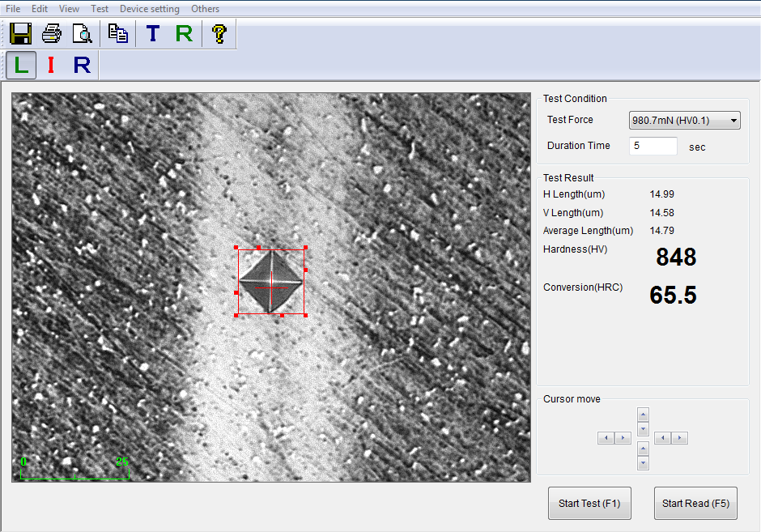The image size is (761, 532).
Task: Click the green 0–25 scale bar
Action: pos(74,468)
